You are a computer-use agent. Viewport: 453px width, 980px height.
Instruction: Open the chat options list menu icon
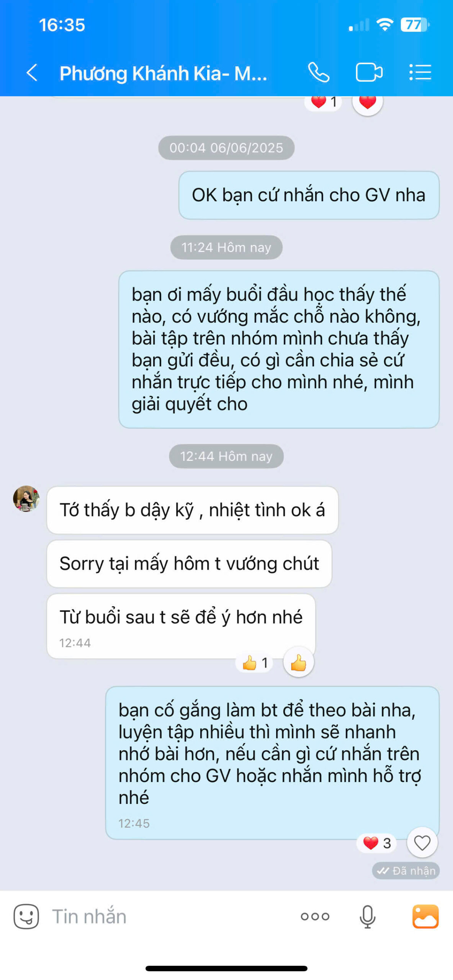tap(420, 72)
